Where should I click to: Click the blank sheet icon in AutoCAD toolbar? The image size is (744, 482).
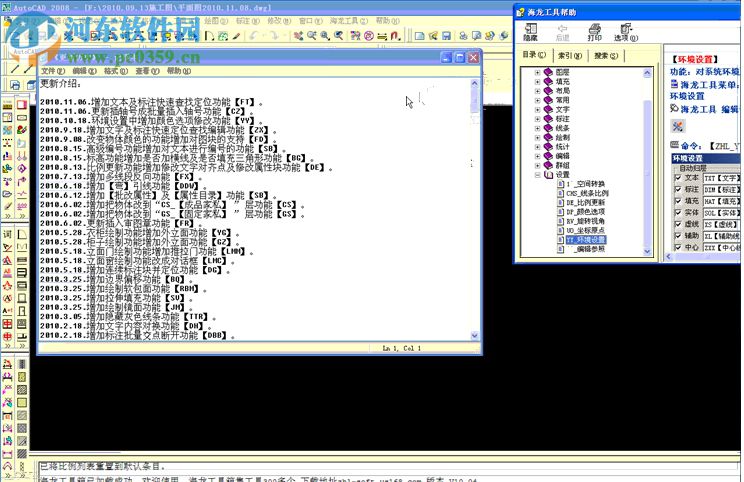click(x=419, y=36)
